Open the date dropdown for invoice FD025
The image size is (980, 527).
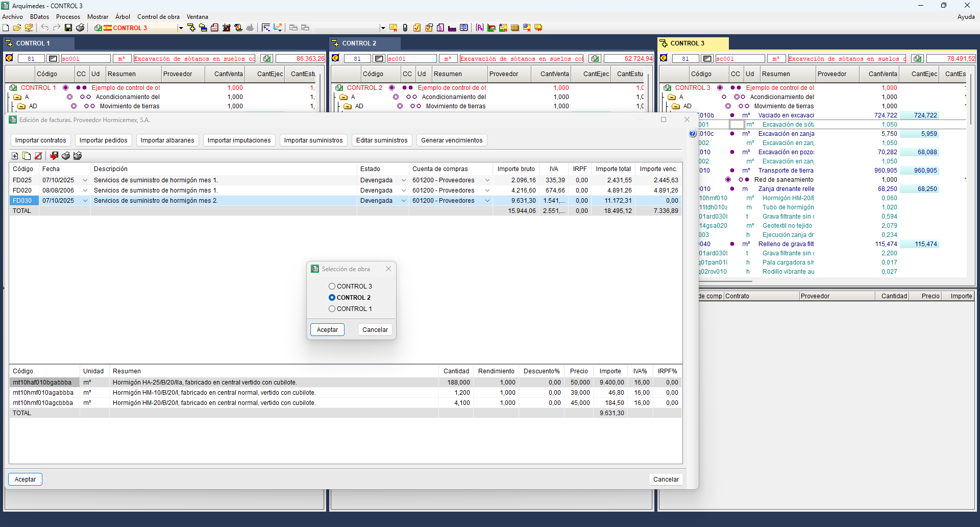[x=85, y=180]
